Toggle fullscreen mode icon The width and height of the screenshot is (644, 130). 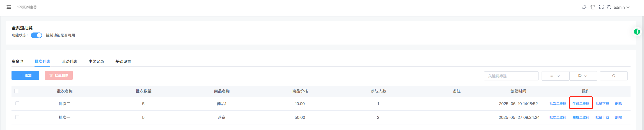[601, 7]
